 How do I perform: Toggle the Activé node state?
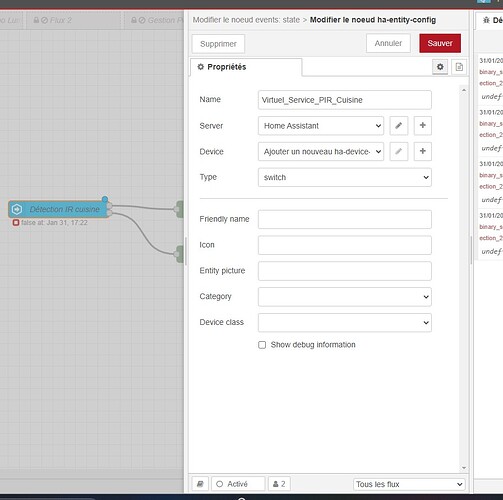pos(238,484)
